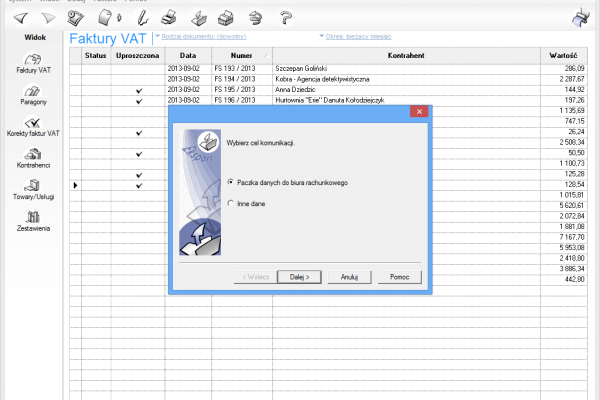Choose the 'Inne dane' radio option
This screenshot has width=600, height=400.
(x=231, y=202)
